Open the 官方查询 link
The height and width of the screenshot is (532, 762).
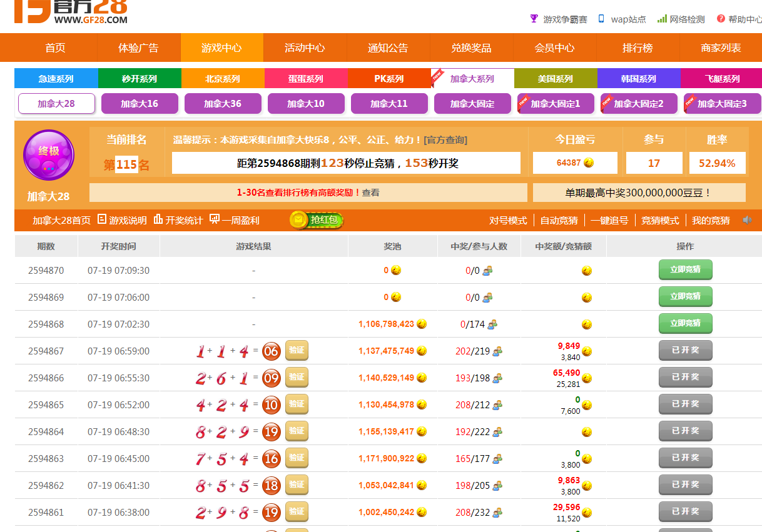[x=445, y=140]
